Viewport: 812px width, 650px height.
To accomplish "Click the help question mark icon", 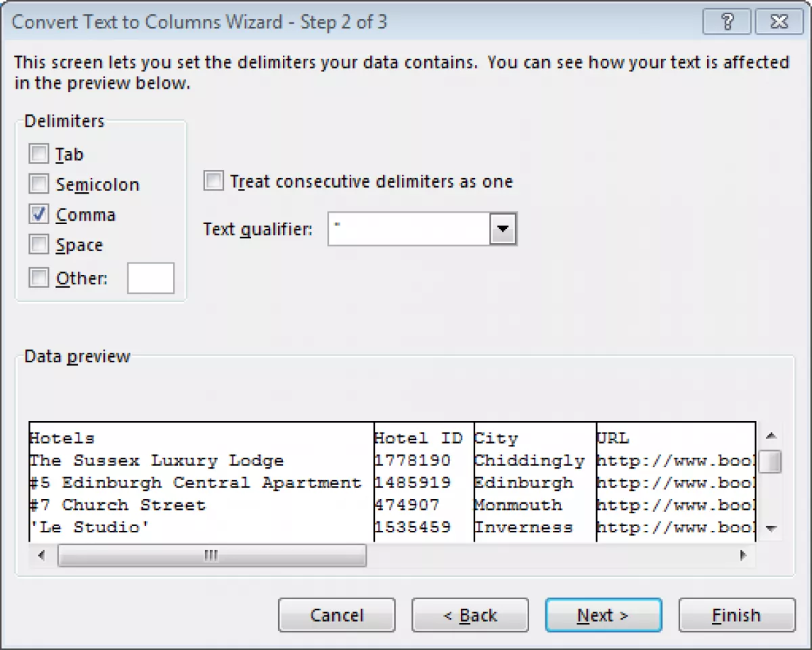I will 727,22.
